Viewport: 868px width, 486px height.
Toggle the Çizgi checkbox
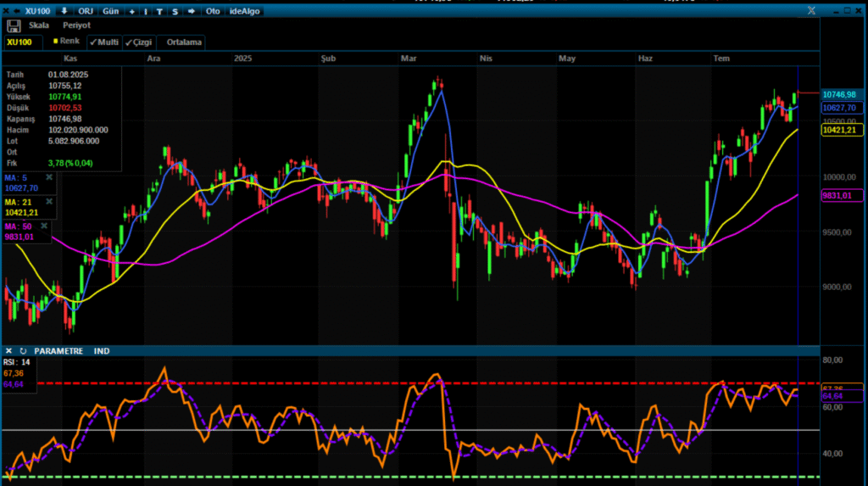[x=138, y=42]
